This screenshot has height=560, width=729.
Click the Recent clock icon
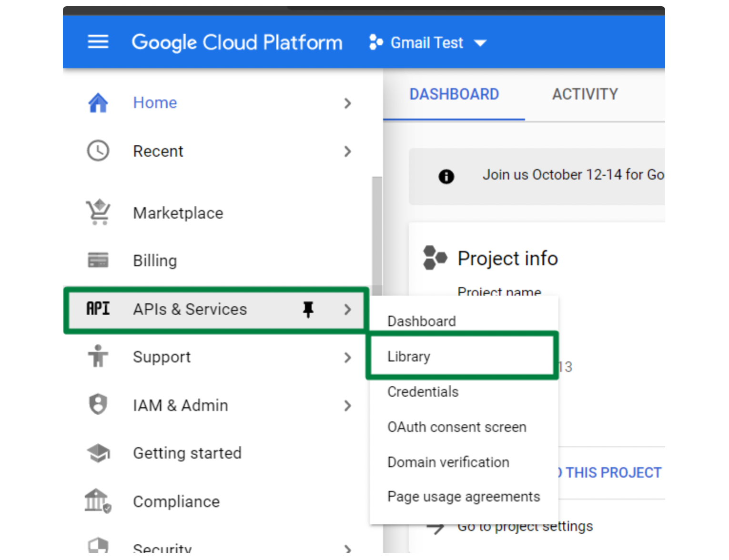[98, 151]
